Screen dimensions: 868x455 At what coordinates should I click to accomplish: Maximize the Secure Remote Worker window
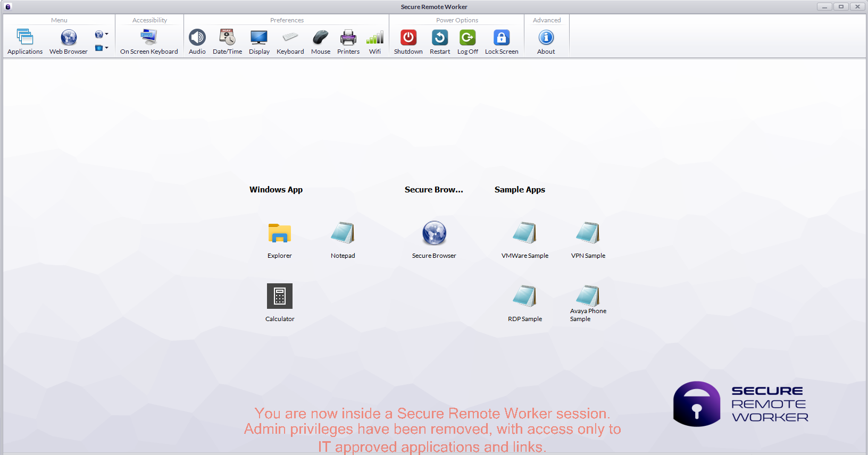(841, 6)
